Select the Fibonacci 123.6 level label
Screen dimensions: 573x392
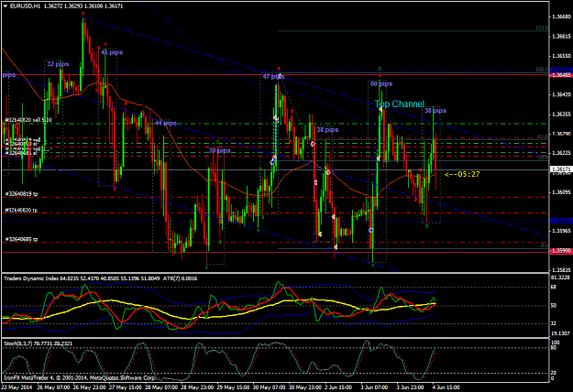(542, 28)
